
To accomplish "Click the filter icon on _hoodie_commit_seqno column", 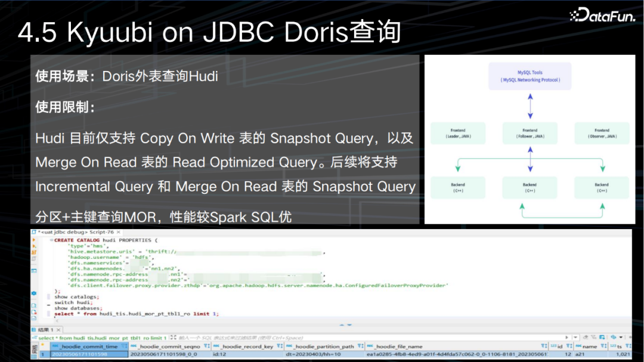I will (207, 346).
